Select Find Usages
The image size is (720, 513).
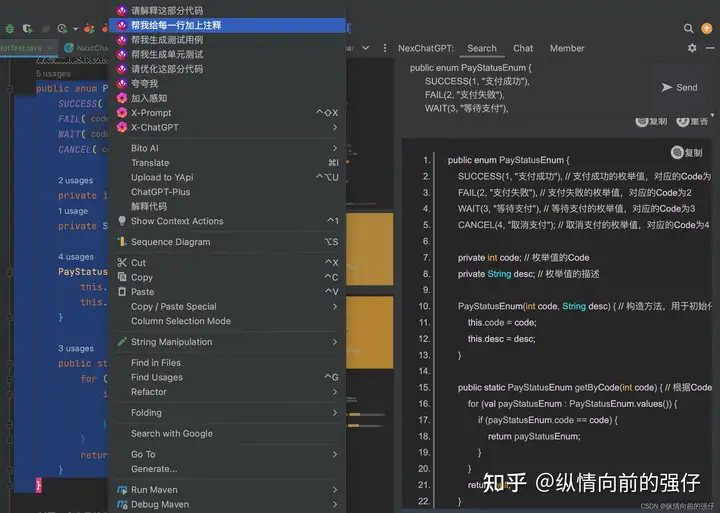(227, 377)
